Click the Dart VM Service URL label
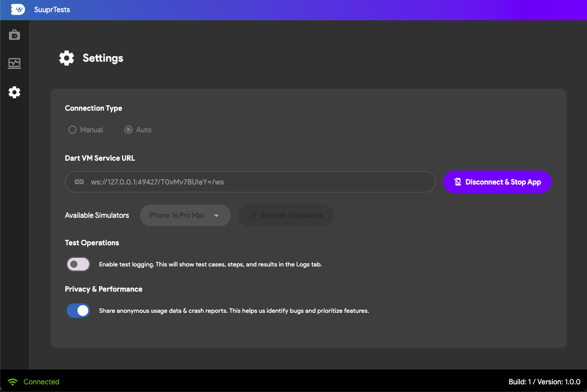587x392 pixels. [100, 158]
